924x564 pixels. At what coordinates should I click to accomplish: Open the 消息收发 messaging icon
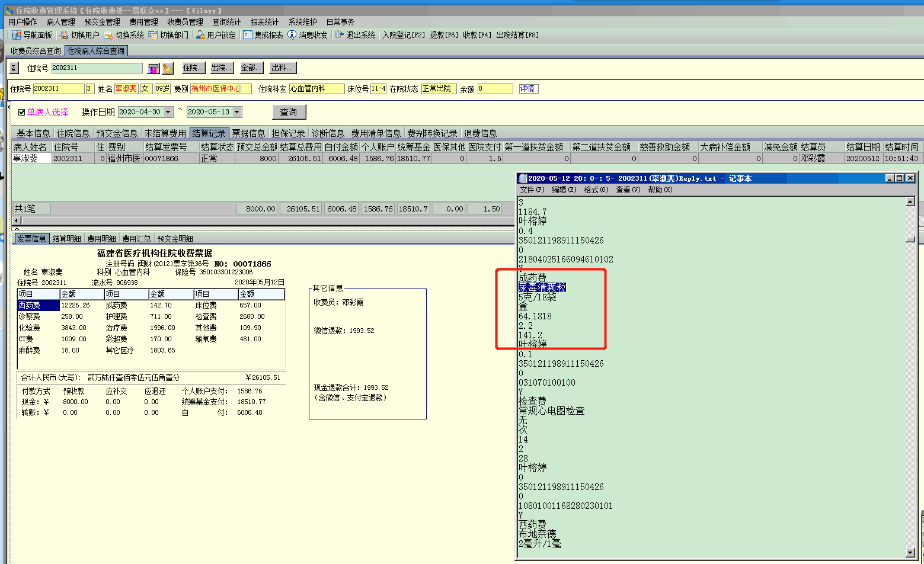click(292, 35)
